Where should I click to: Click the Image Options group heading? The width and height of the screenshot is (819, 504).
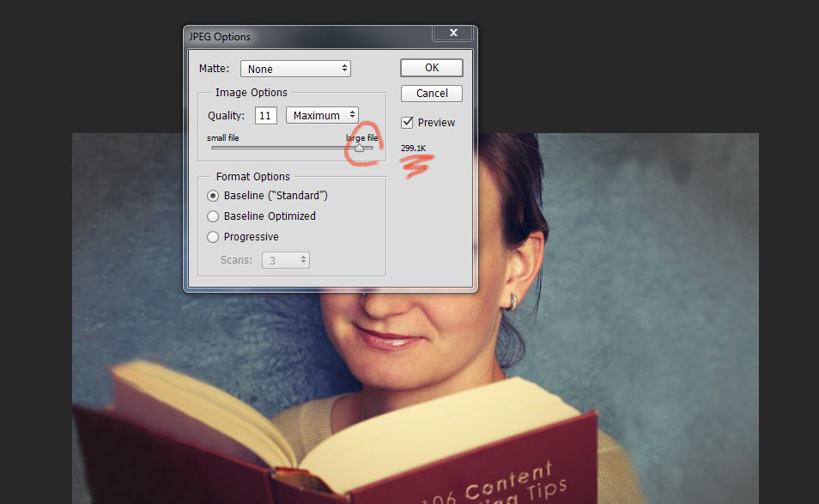251,93
